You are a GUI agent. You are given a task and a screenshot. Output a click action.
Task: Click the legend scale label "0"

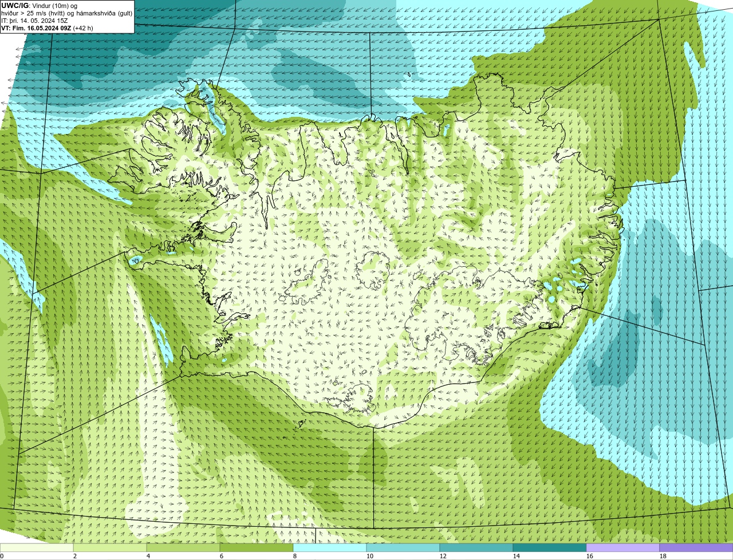tap(2, 556)
